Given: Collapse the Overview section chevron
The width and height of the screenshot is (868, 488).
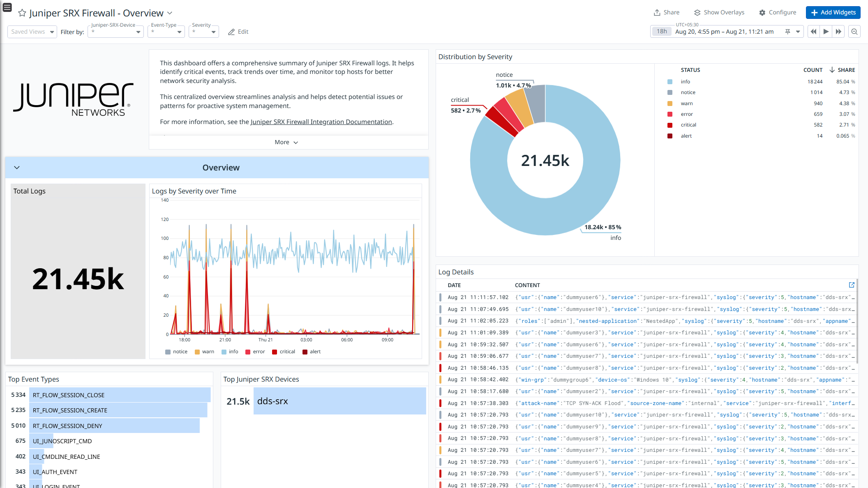Looking at the screenshot, I should [17, 168].
